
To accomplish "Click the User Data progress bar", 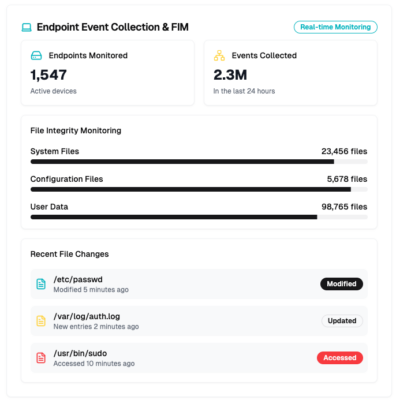I will (x=199, y=217).
